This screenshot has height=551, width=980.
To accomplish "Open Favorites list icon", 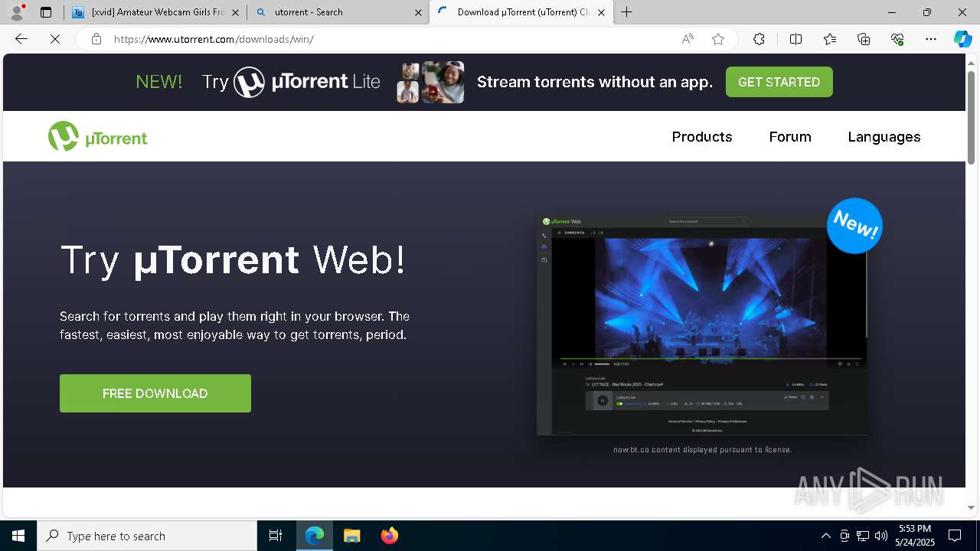I will pyautogui.click(x=830, y=39).
